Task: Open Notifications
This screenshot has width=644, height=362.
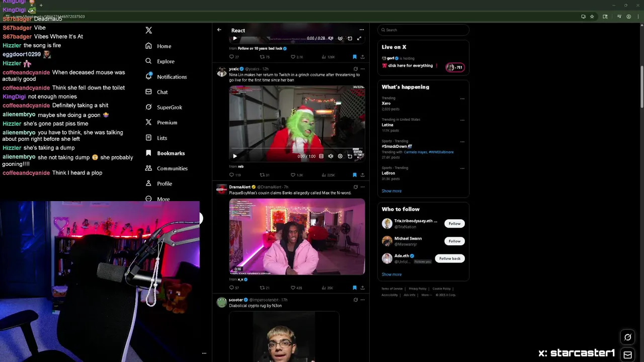Action: [x=166, y=76]
